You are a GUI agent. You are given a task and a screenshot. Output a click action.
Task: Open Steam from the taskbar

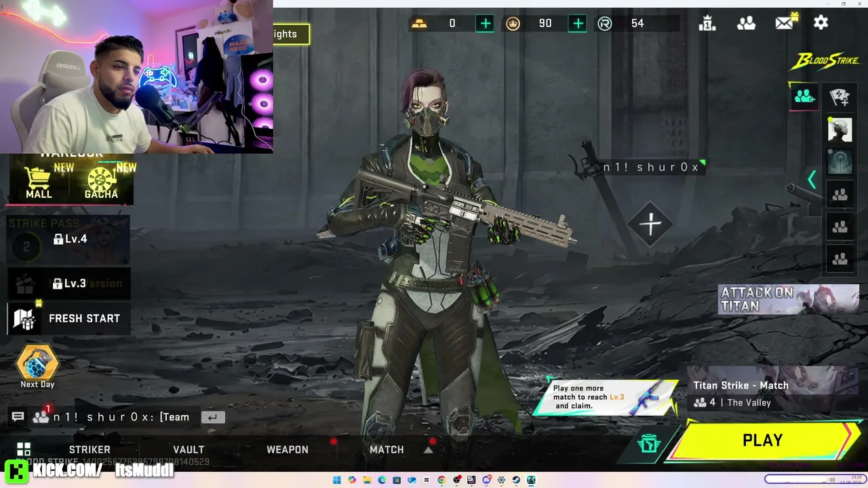516,480
